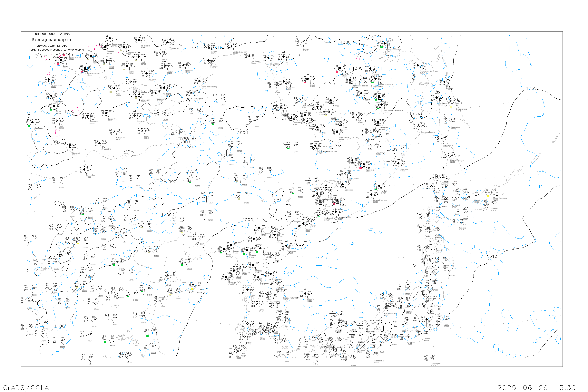Click the station symbol at Владивосток
Image resolution: width=588 pixels, height=392 pixels.
322,213
